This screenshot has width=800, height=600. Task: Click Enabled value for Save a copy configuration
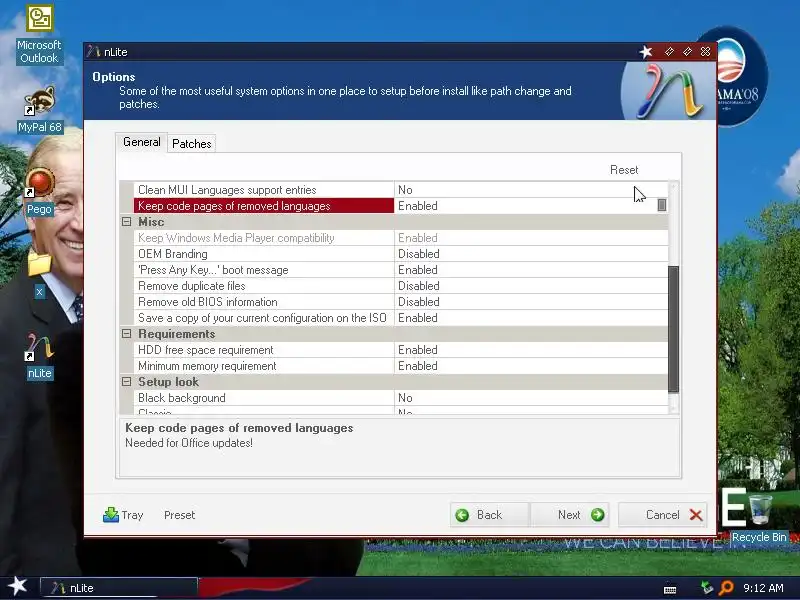point(531,318)
